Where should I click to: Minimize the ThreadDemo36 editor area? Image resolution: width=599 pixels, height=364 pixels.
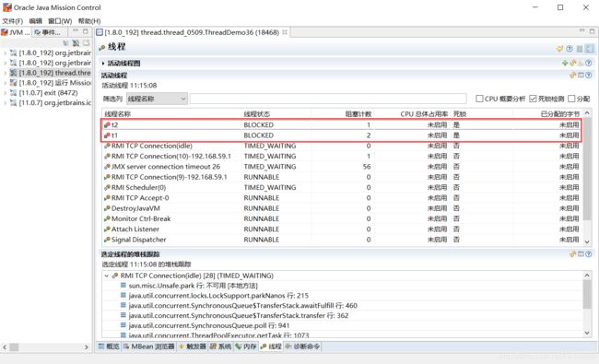[581, 31]
